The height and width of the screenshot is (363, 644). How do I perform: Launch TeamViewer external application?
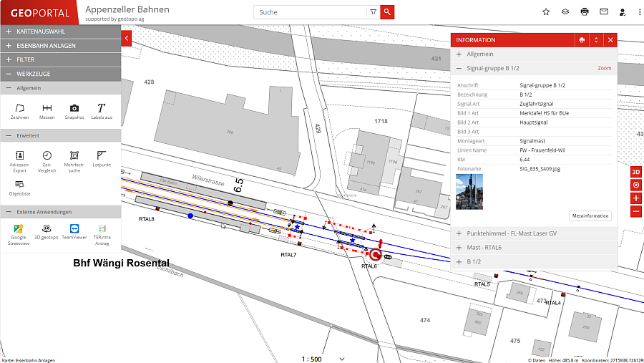tap(74, 232)
